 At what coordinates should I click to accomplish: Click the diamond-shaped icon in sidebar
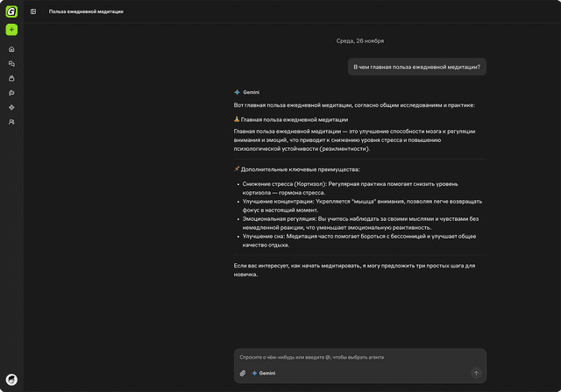coord(11,107)
